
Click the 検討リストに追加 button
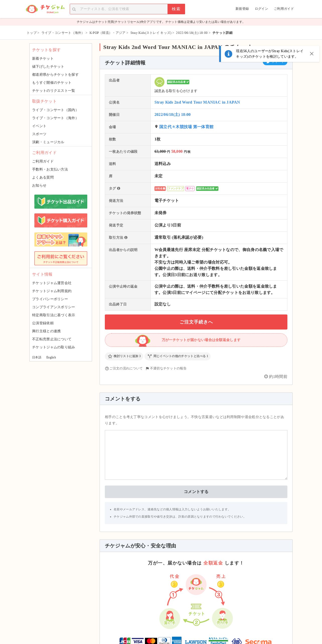click(x=124, y=356)
